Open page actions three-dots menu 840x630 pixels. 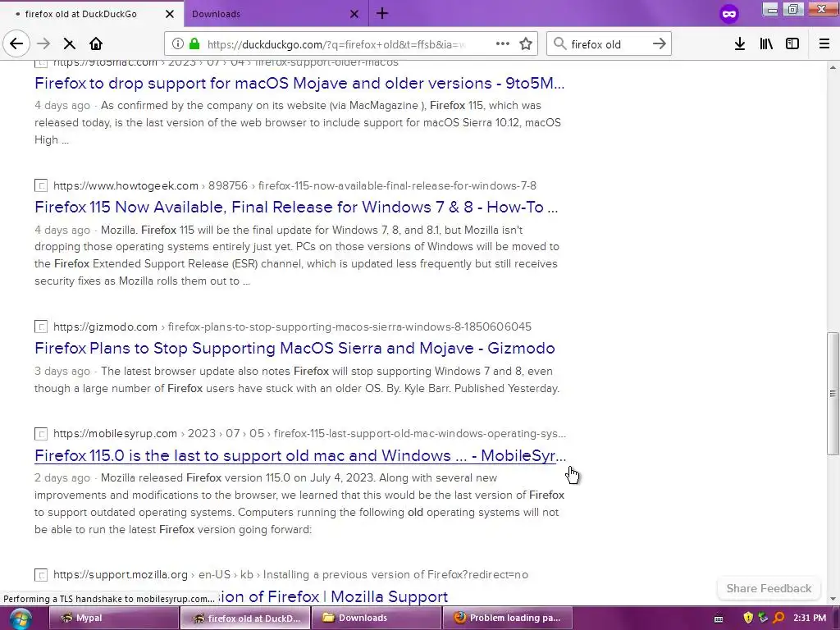pos(503,44)
